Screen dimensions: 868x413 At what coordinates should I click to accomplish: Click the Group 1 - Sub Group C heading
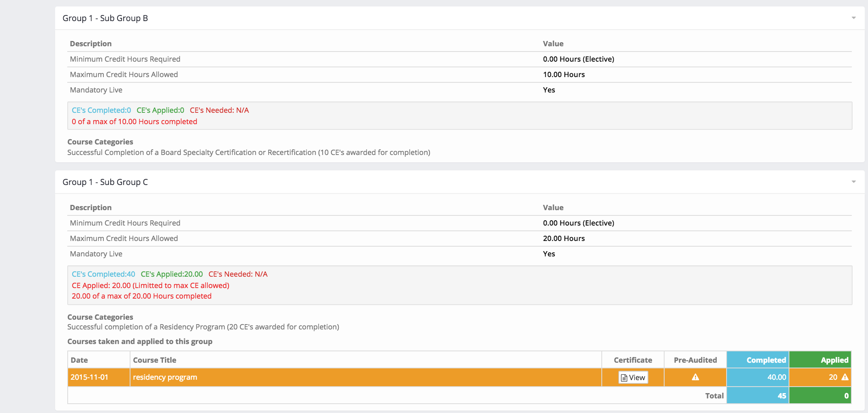(105, 182)
